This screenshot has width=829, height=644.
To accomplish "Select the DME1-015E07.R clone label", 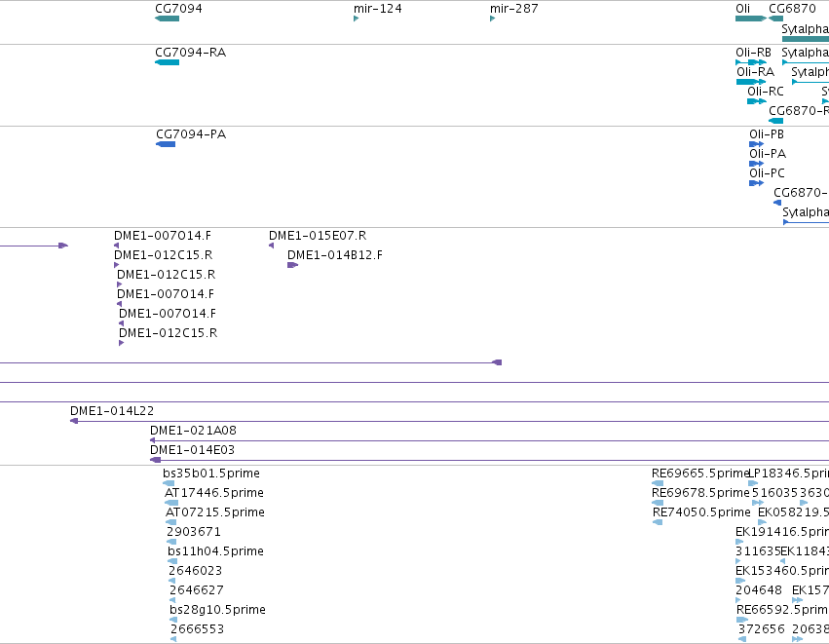I will (x=318, y=236).
